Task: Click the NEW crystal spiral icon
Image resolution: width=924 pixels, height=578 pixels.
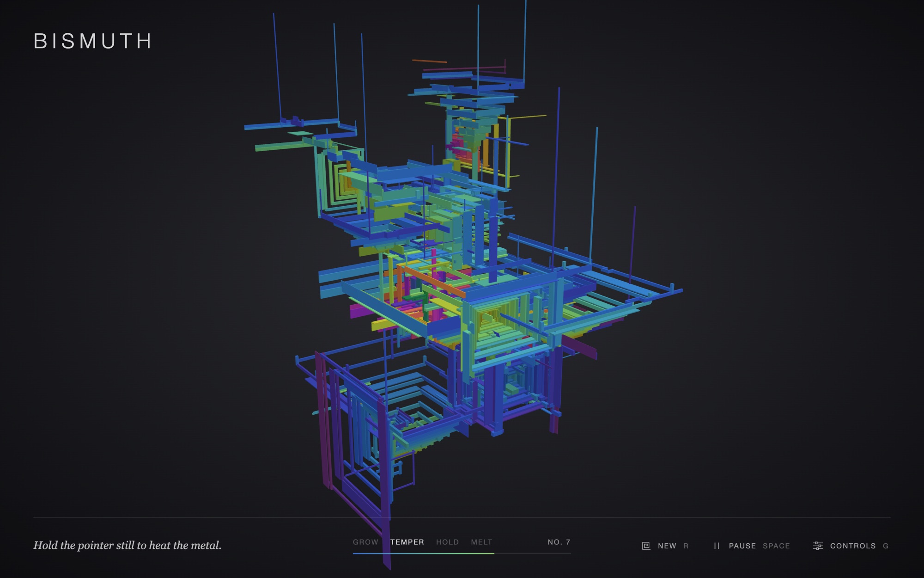Action: [x=646, y=546]
